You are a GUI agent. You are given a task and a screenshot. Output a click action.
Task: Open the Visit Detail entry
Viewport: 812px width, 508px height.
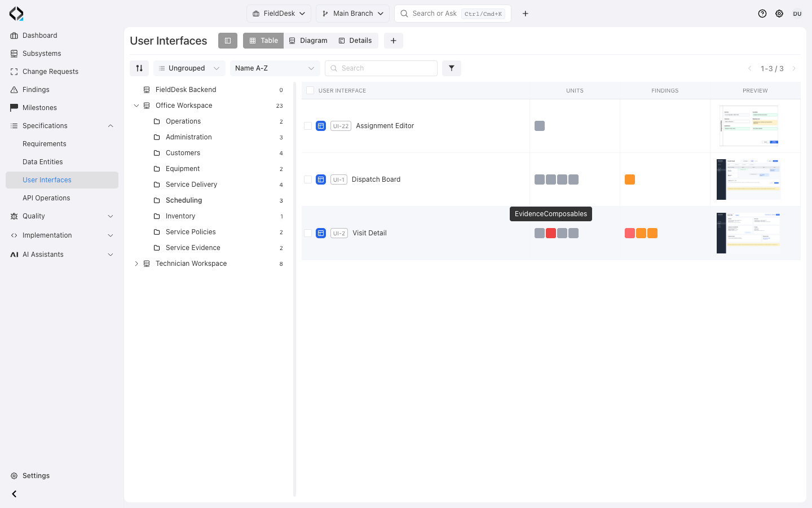(x=369, y=233)
